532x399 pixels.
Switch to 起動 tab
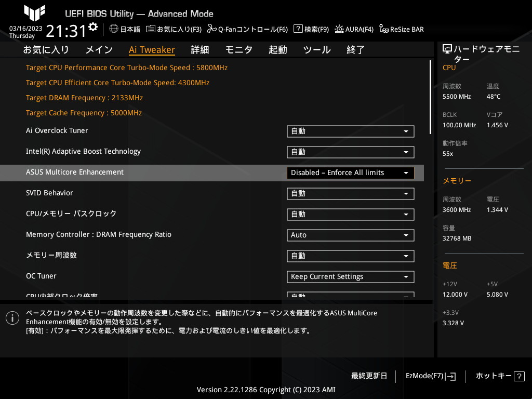pyautogui.click(x=278, y=49)
